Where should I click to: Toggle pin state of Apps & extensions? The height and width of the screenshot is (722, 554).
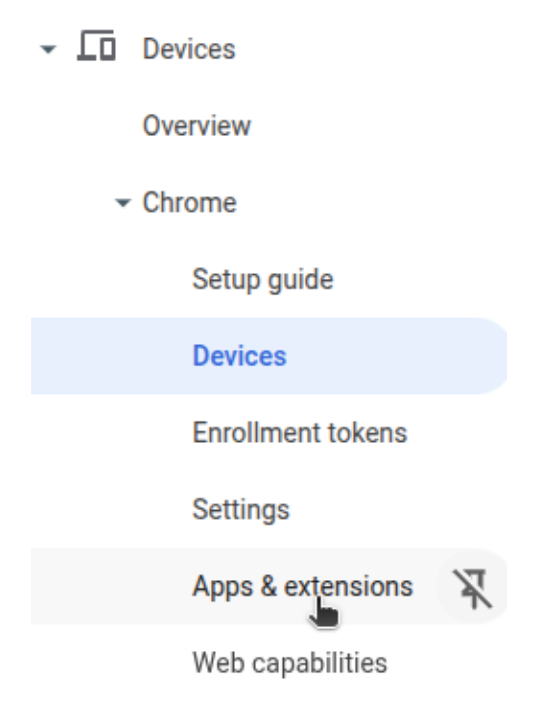coord(472,588)
